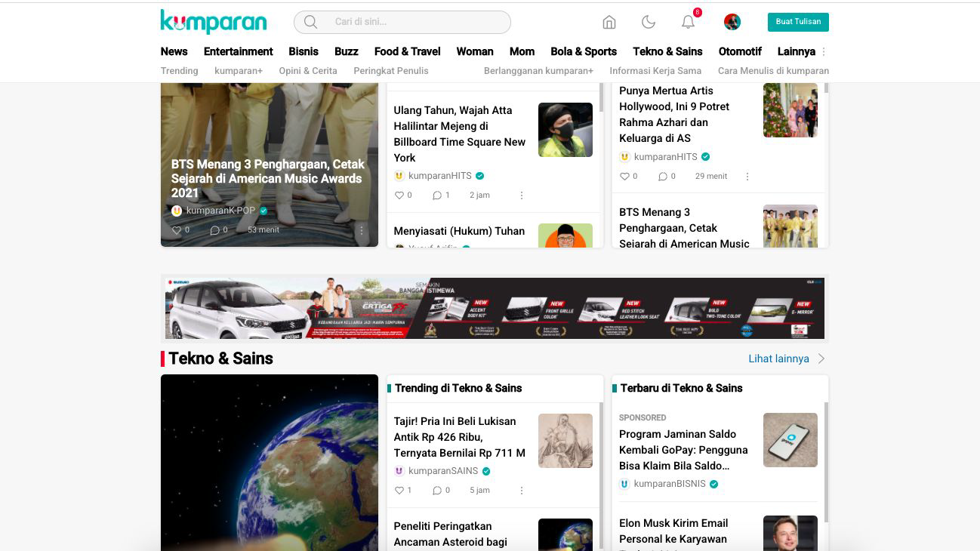Click the Buat Tulisan button
Screen dimensions: 980x551
798,22
